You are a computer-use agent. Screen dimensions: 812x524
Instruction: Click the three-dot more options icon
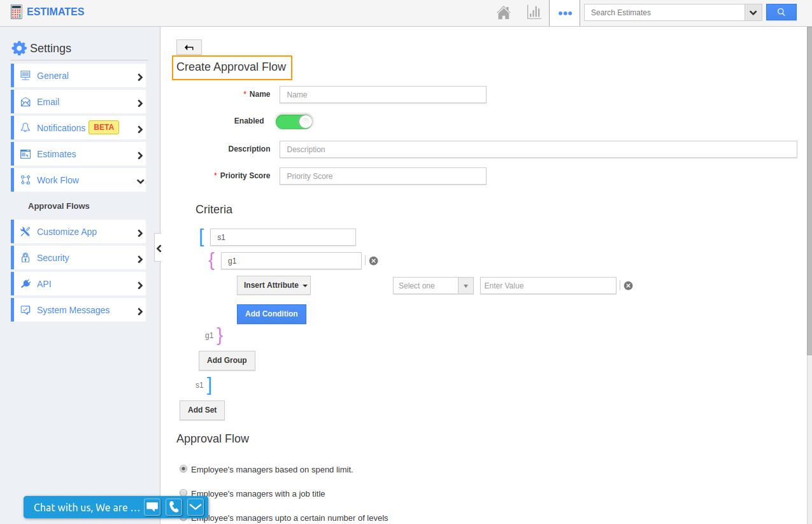pos(565,13)
